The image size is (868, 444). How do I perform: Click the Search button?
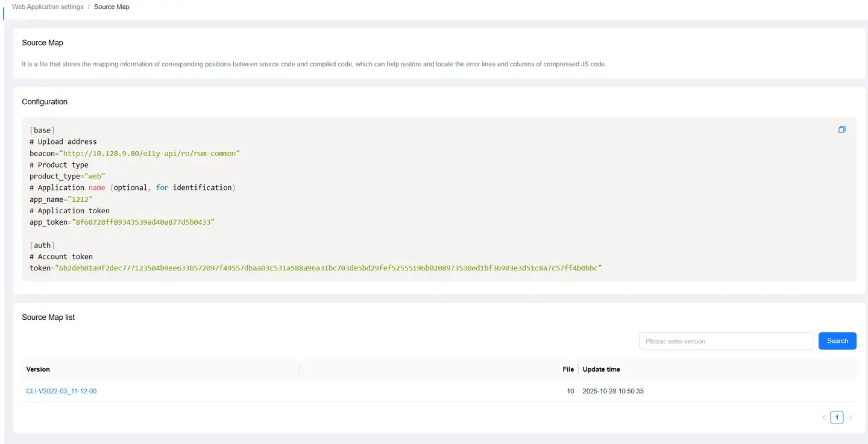tap(837, 341)
